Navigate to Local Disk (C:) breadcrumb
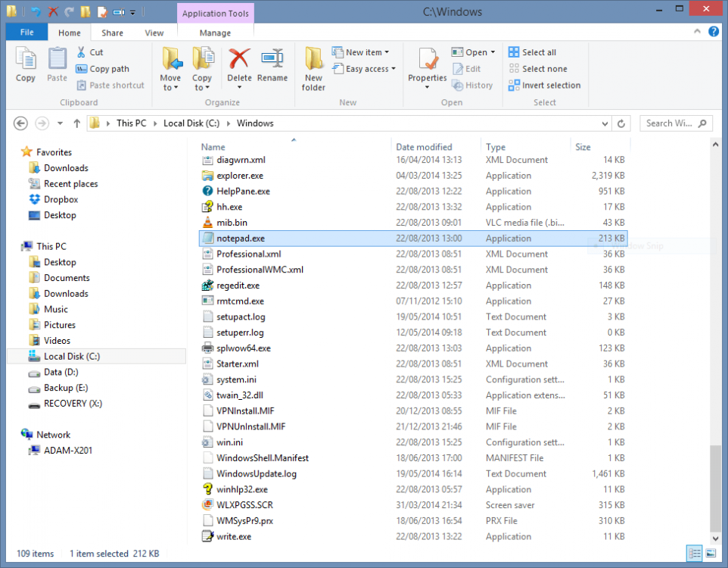Viewport: 728px width, 568px height. pos(191,123)
